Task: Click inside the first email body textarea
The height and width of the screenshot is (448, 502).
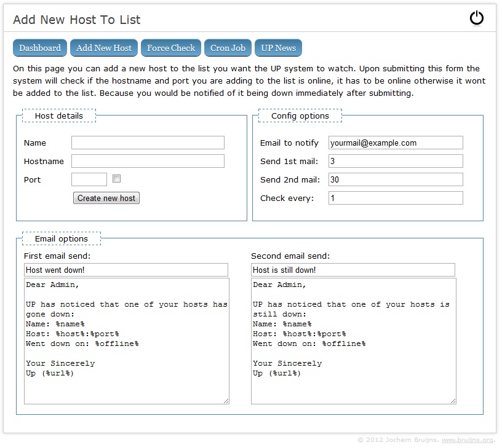Action: point(127,341)
